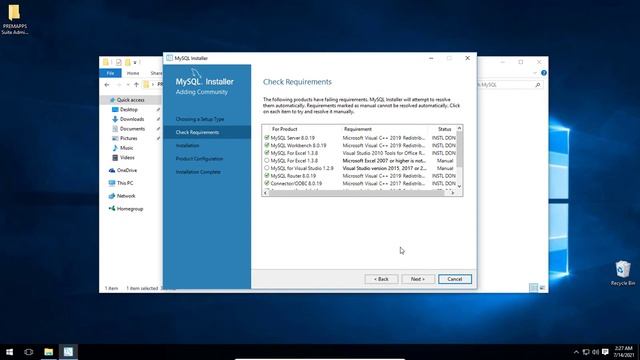Toggle the Connector/ODBC 8.0.19 checkbox
This screenshot has height=360, width=640.
pyautogui.click(x=267, y=183)
